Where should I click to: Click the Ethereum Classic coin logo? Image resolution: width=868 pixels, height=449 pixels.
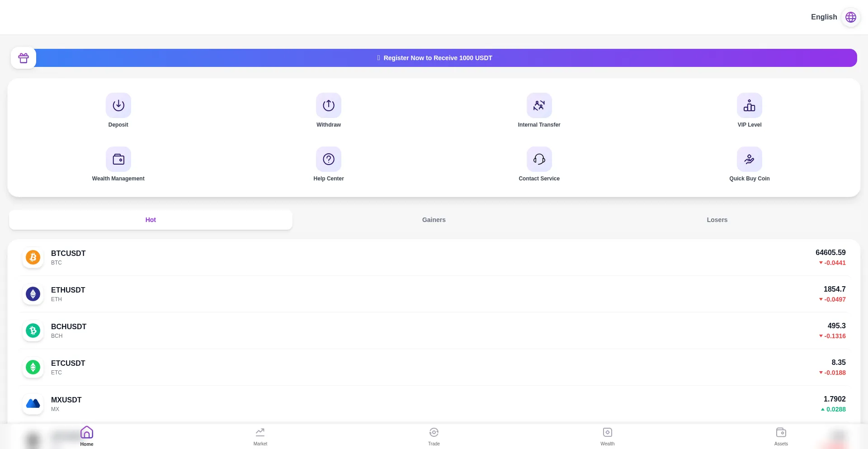coord(33,367)
